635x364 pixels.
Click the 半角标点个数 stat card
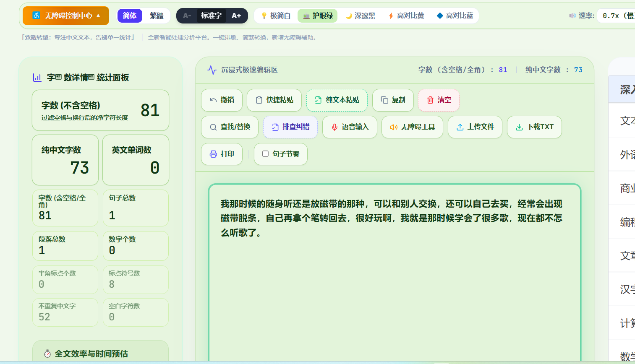[x=65, y=280]
